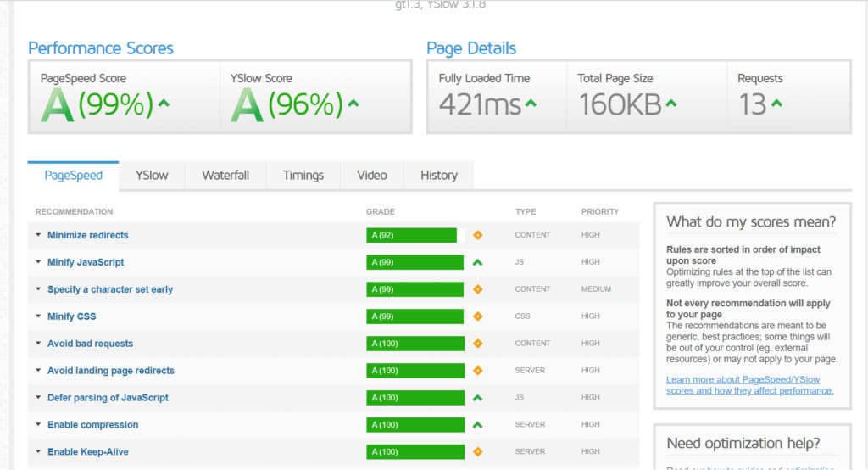The image size is (868, 470).
Task: Click the orange diamond for Specify a character set early
Action: tap(478, 289)
